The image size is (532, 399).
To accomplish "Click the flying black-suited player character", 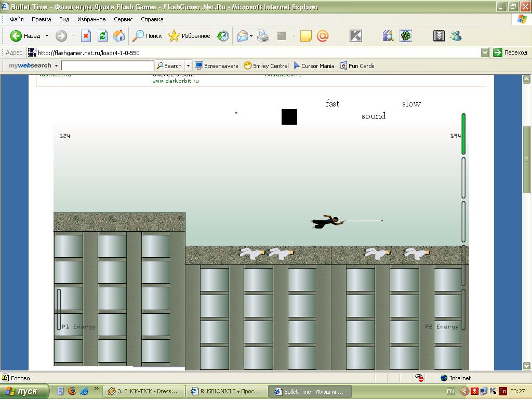I will coord(328,221).
